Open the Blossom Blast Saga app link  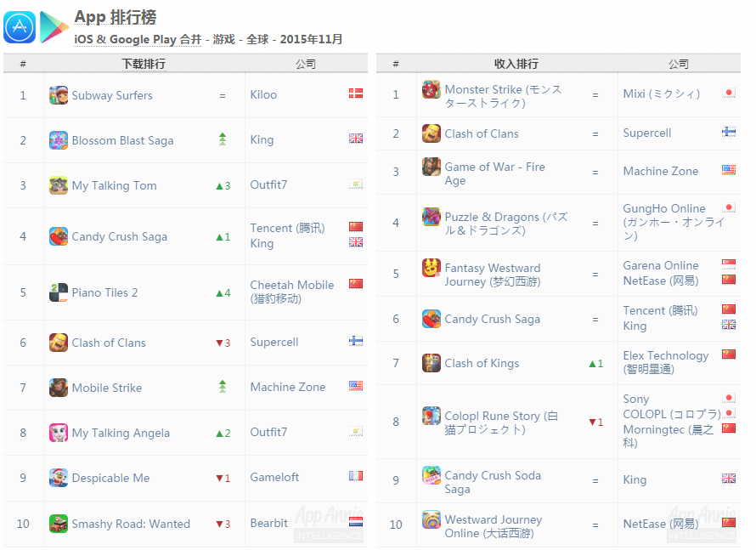(122, 140)
